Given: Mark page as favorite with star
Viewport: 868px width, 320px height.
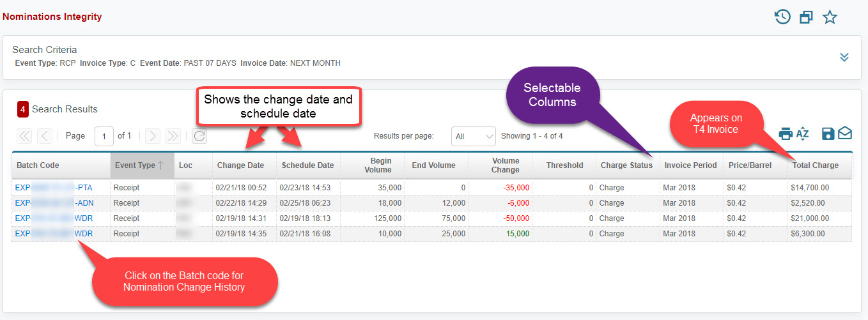Looking at the screenshot, I should tap(830, 17).
